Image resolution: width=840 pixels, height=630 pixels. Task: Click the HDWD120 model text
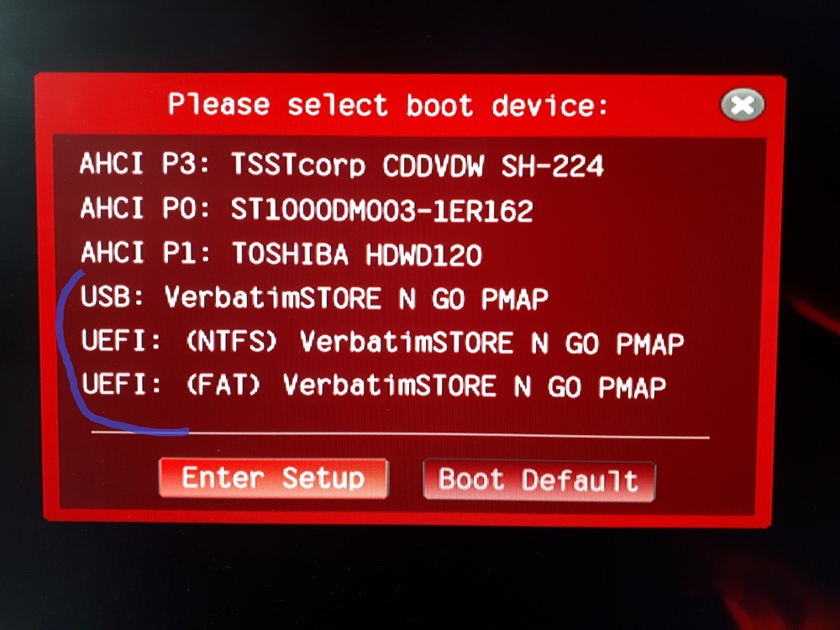point(424,255)
